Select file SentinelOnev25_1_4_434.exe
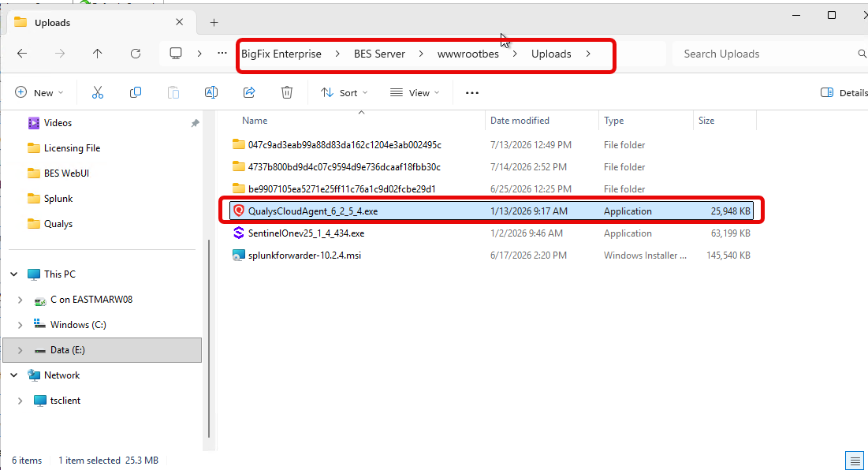Viewport: 868px width, 470px height. (306, 233)
